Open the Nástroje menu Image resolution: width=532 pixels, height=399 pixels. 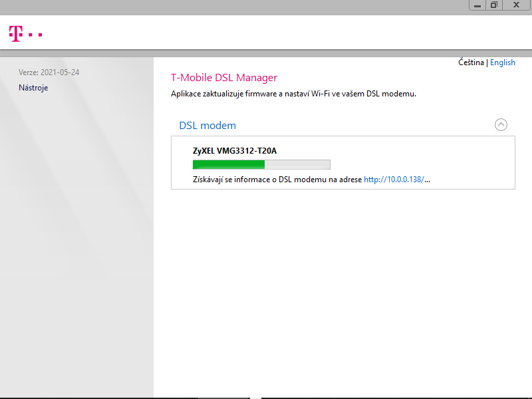[x=33, y=88]
